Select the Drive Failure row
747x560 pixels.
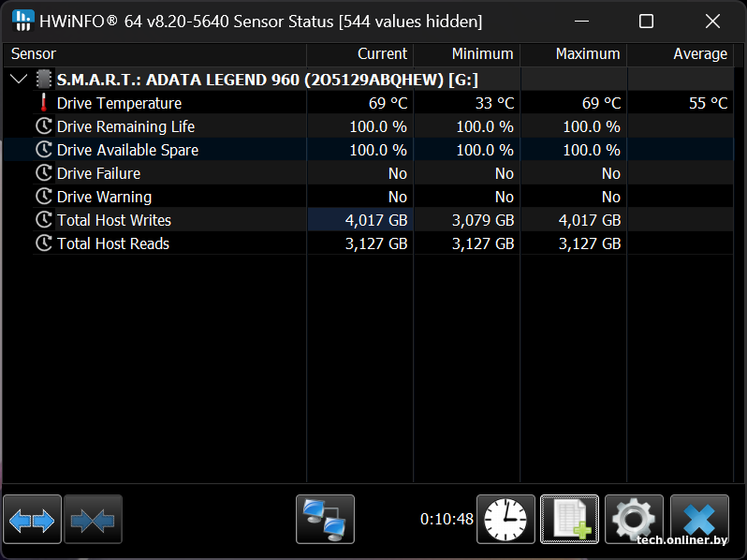(x=369, y=173)
